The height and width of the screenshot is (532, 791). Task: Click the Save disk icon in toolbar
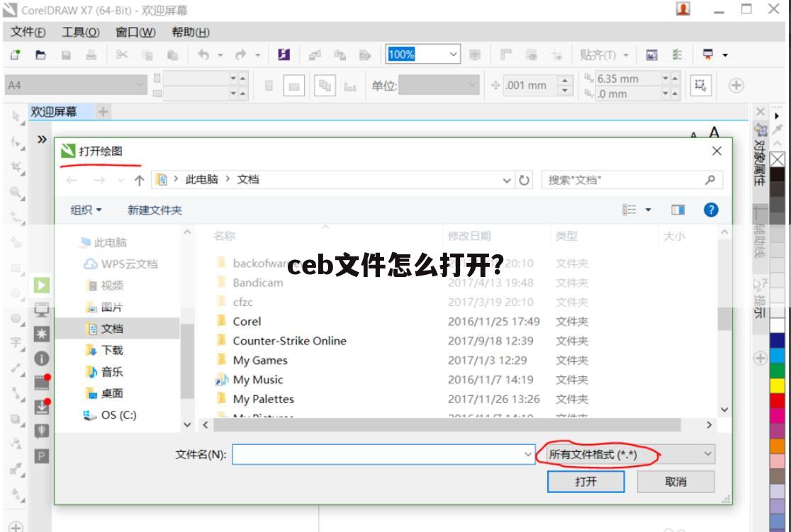pyautogui.click(x=66, y=55)
